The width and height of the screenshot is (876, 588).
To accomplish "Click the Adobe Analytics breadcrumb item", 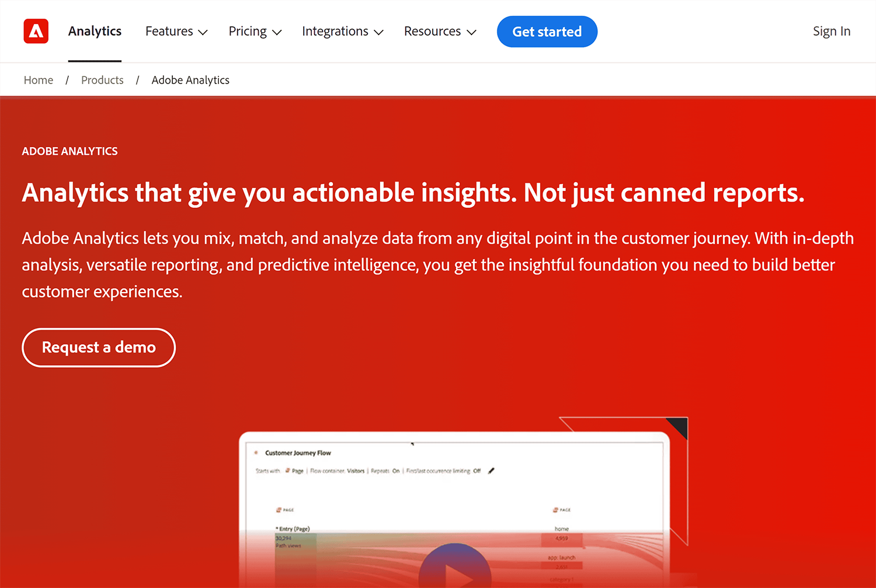I will 190,80.
